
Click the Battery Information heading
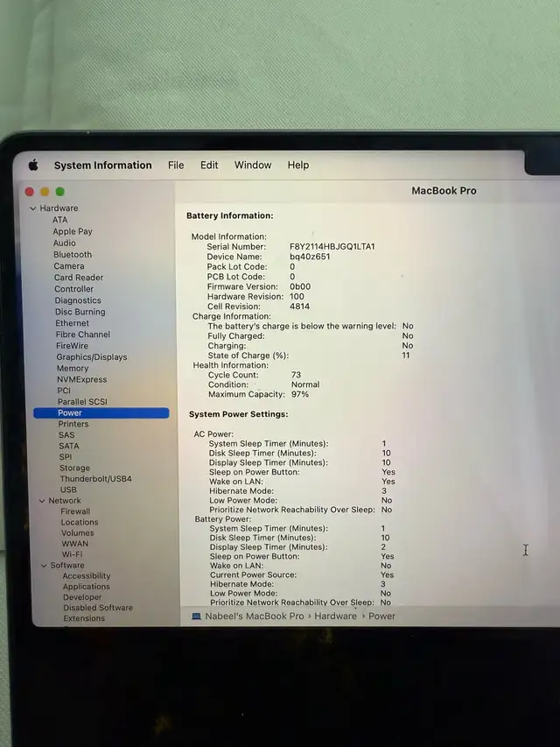[x=230, y=215]
